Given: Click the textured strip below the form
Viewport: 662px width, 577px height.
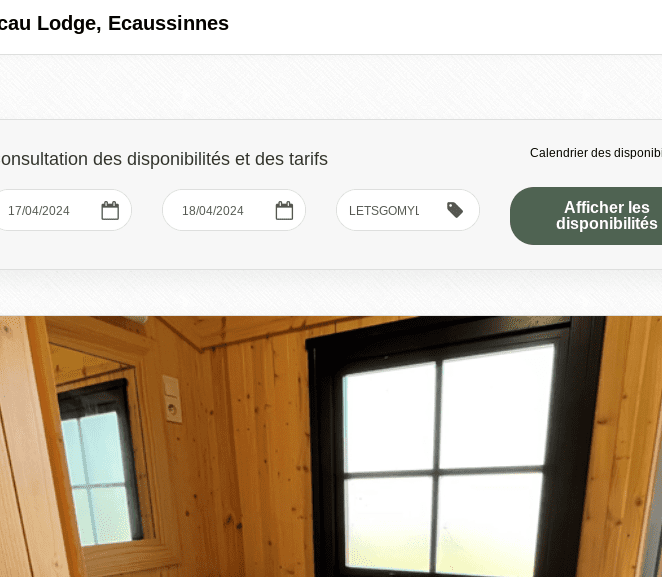Looking at the screenshot, I should [331, 293].
